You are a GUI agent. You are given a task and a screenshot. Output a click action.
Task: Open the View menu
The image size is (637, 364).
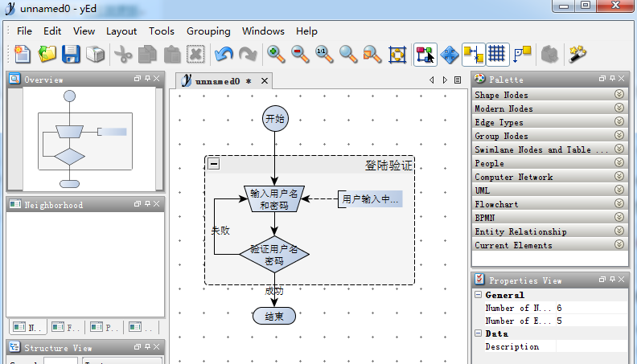coord(84,31)
